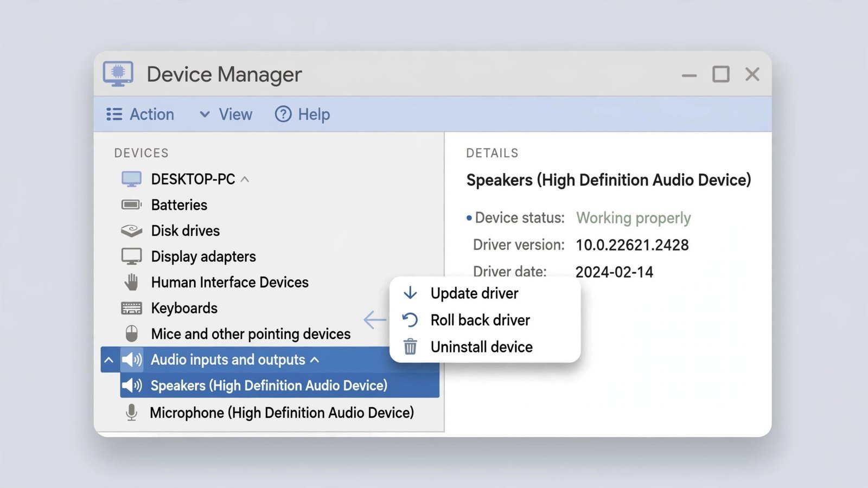Choose Roll back driver from context menu
Viewport: 868px width, 488px height.
pyautogui.click(x=485, y=320)
